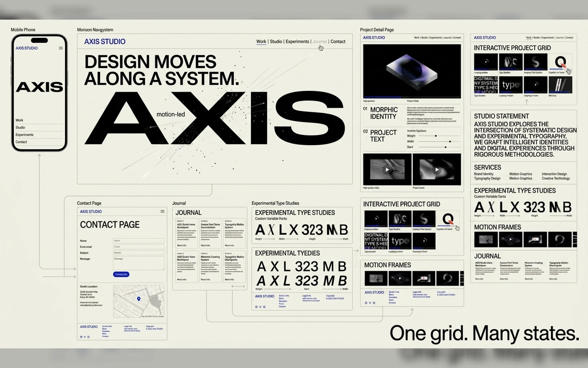Click the AXIS STUDIO logo in the hero header
The width and height of the screenshot is (588, 368).
tap(105, 41)
